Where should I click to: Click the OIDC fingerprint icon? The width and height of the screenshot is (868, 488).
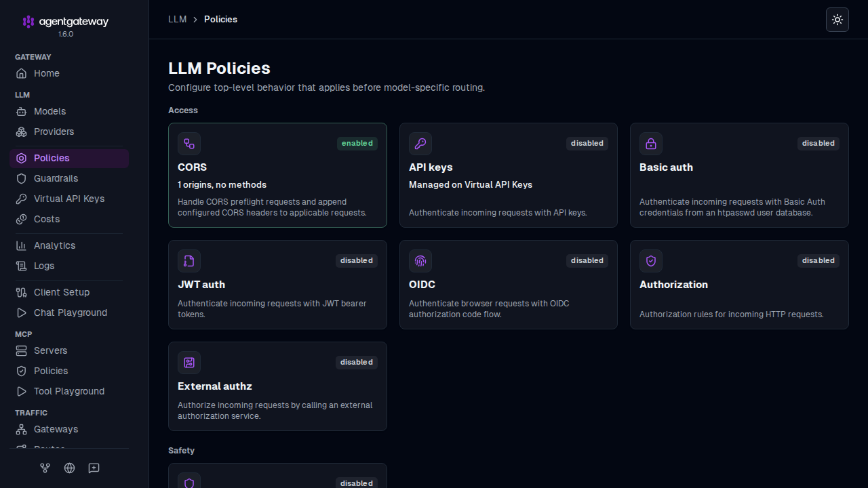[x=420, y=261]
